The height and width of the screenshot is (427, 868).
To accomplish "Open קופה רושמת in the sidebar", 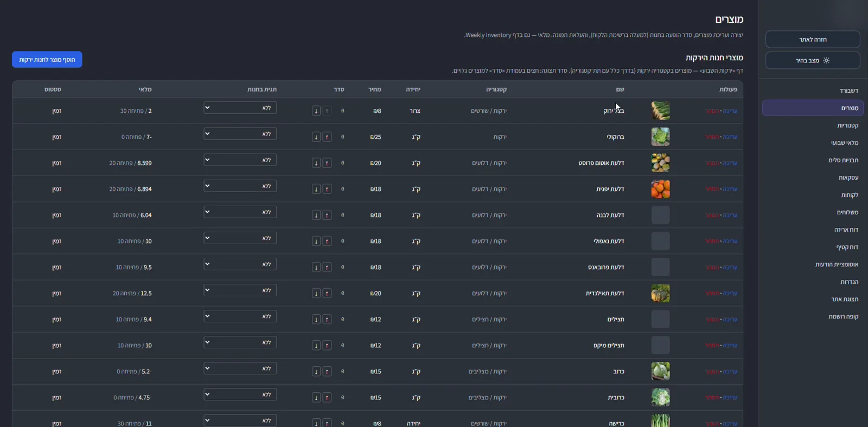I will (813, 316).
